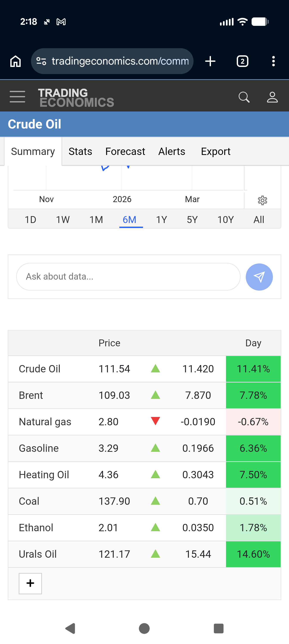
Task: Open a new browser tab
Action: pos(210,61)
